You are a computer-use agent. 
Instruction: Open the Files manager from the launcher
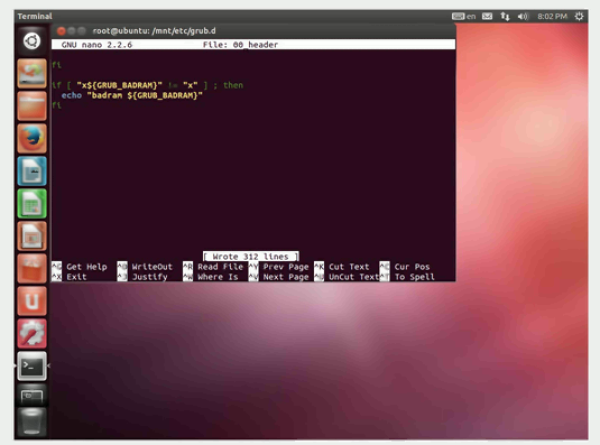click(32, 102)
